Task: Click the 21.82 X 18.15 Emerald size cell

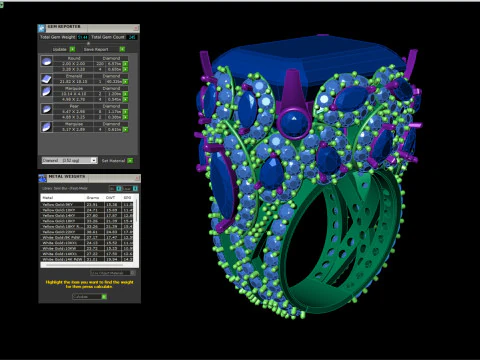Action: point(74,81)
